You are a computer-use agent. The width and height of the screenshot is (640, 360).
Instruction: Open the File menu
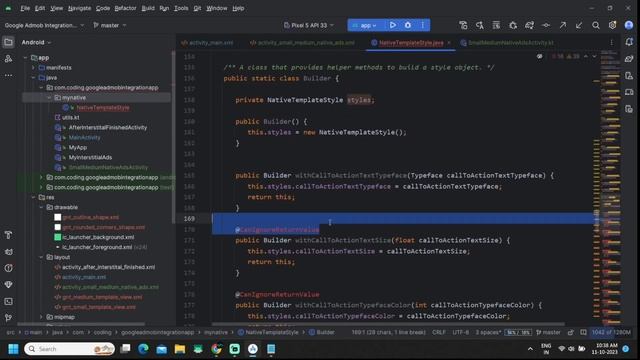(x=25, y=8)
